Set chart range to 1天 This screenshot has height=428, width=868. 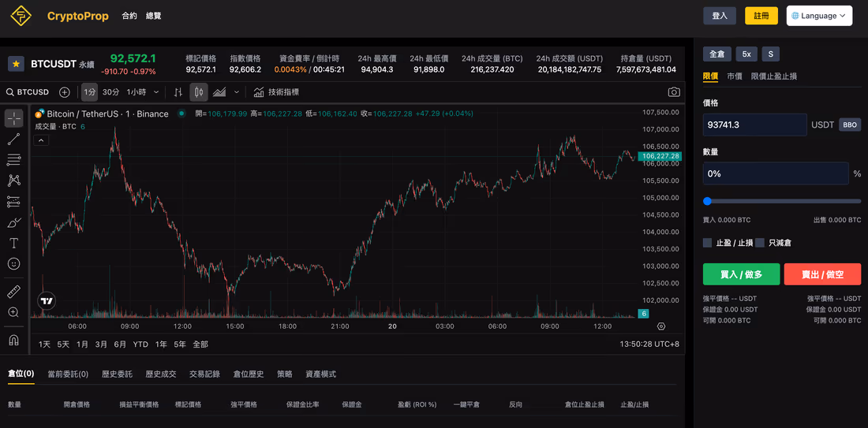pos(44,344)
